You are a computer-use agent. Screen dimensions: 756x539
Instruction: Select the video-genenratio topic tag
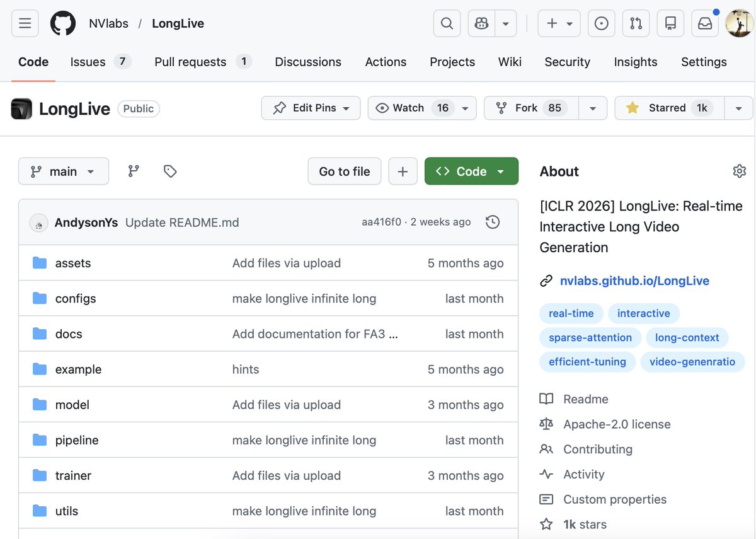[692, 361]
